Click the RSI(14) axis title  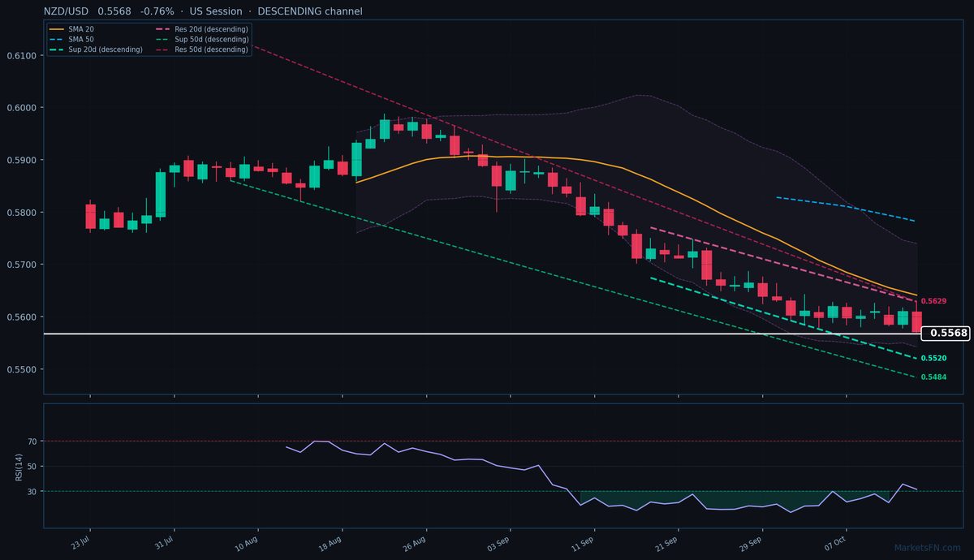point(19,466)
